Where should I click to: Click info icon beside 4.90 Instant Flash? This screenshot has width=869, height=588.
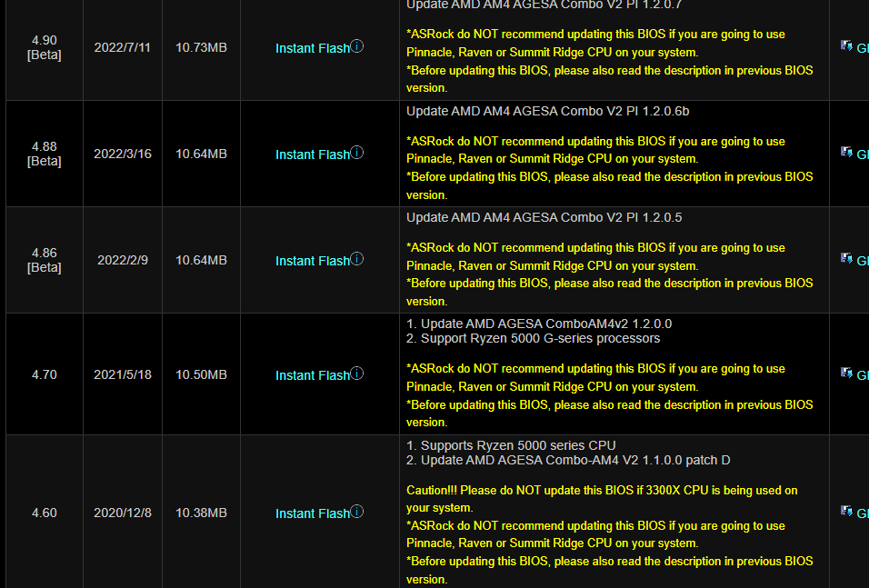pyautogui.click(x=357, y=46)
